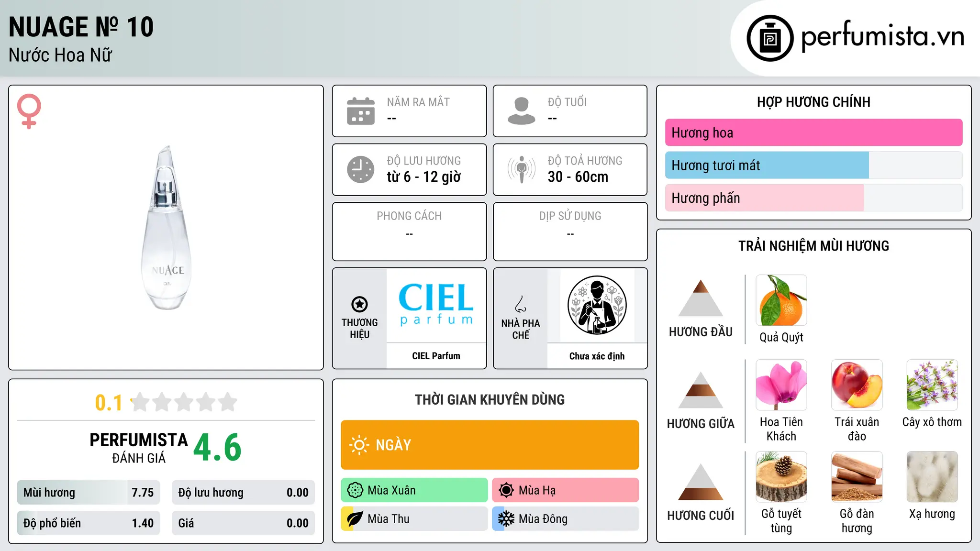Click the Hương Cuối base-note pyramid icon

[701, 482]
